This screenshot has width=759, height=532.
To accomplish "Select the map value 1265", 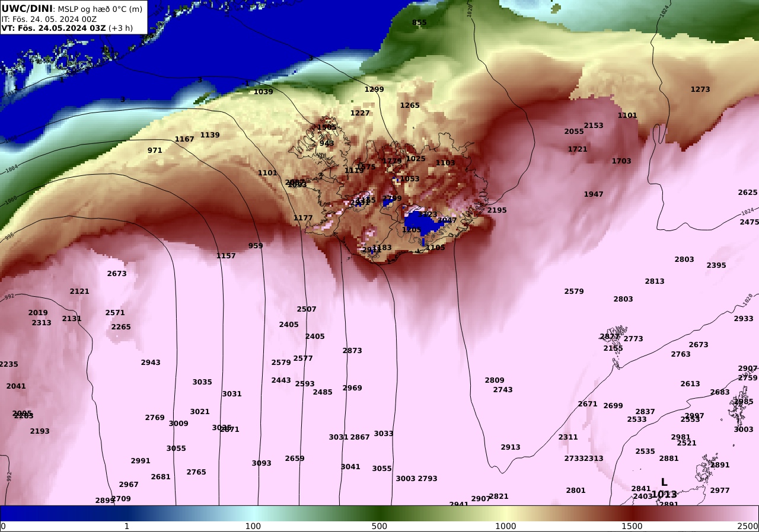I will 410,105.
